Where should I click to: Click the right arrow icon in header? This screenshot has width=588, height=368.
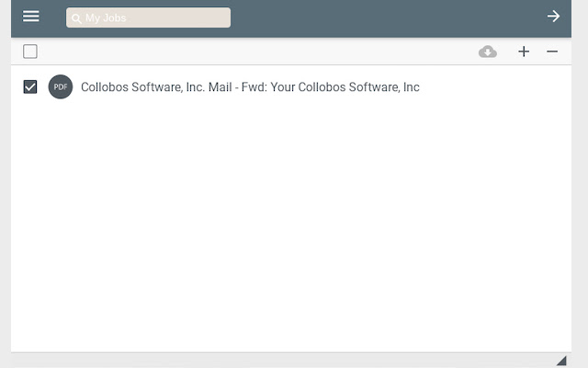[553, 17]
